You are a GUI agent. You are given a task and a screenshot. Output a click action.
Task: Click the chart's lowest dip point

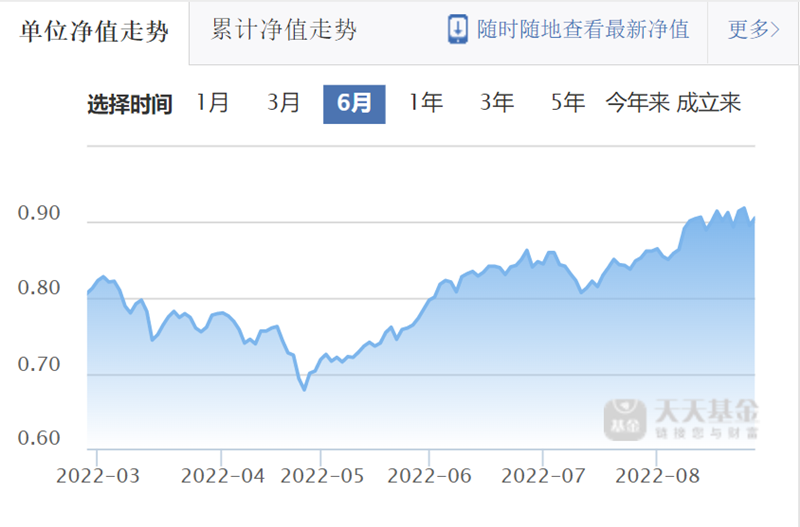pos(305,390)
